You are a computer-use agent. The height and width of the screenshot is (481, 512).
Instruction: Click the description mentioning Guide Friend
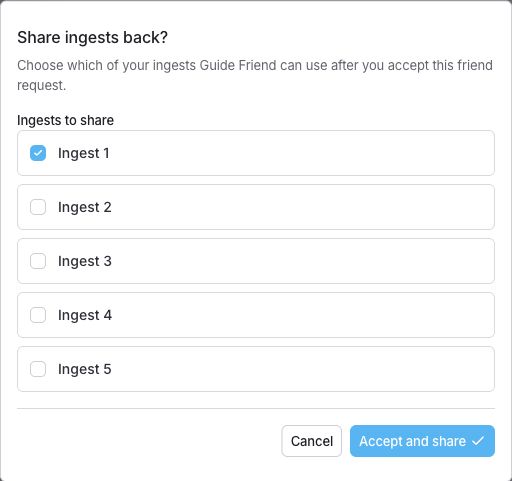pyautogui.click(x=255, y=75)
